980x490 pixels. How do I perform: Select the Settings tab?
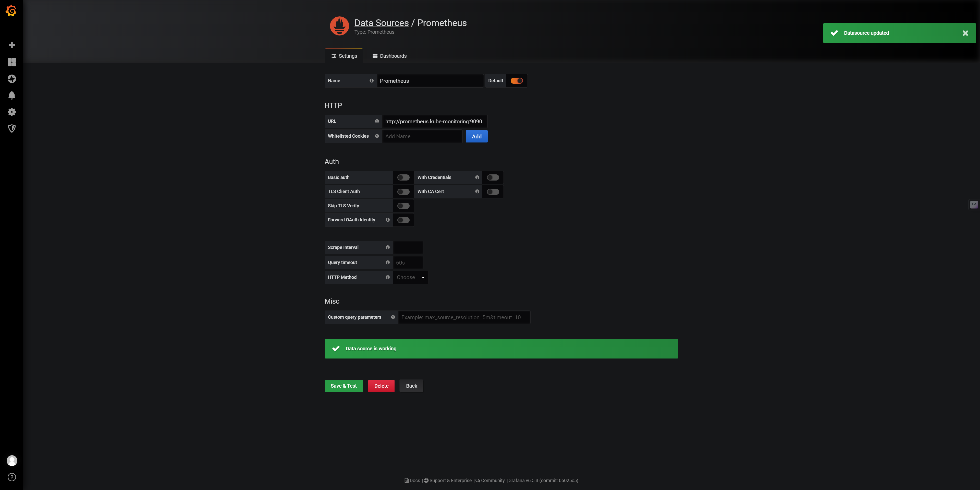pos(344,56)
